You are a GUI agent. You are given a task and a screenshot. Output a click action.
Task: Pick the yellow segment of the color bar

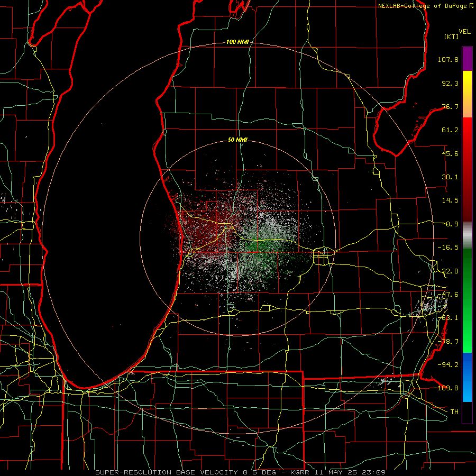tap(467, 84)
